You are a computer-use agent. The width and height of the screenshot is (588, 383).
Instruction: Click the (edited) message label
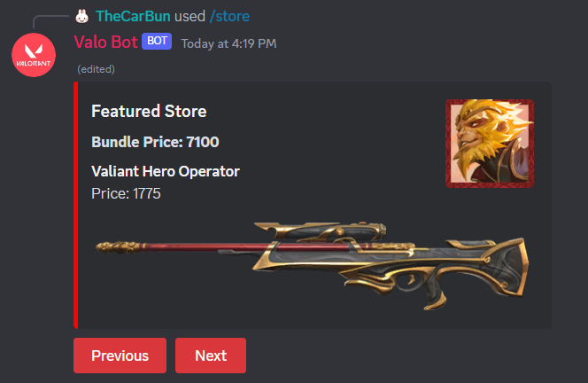click(x=96, y=69)
